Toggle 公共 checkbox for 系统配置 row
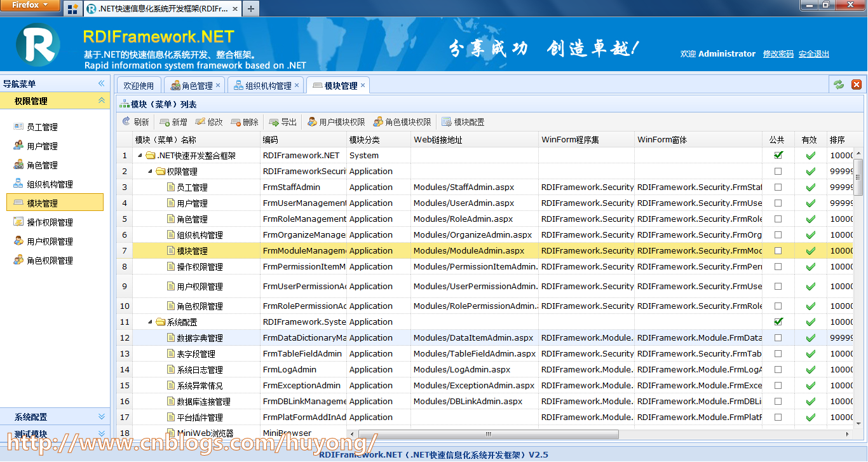 (x=778, y=322)
